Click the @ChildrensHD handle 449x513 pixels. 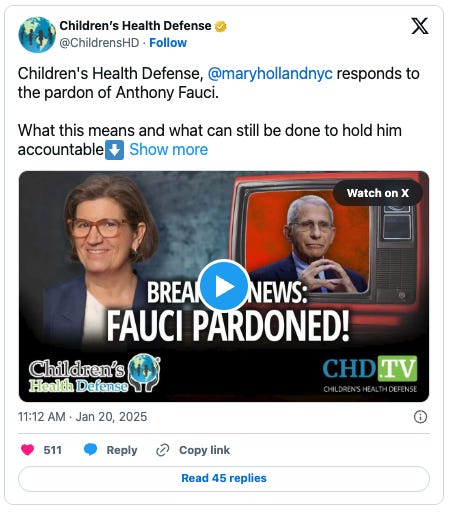(99, 43)
